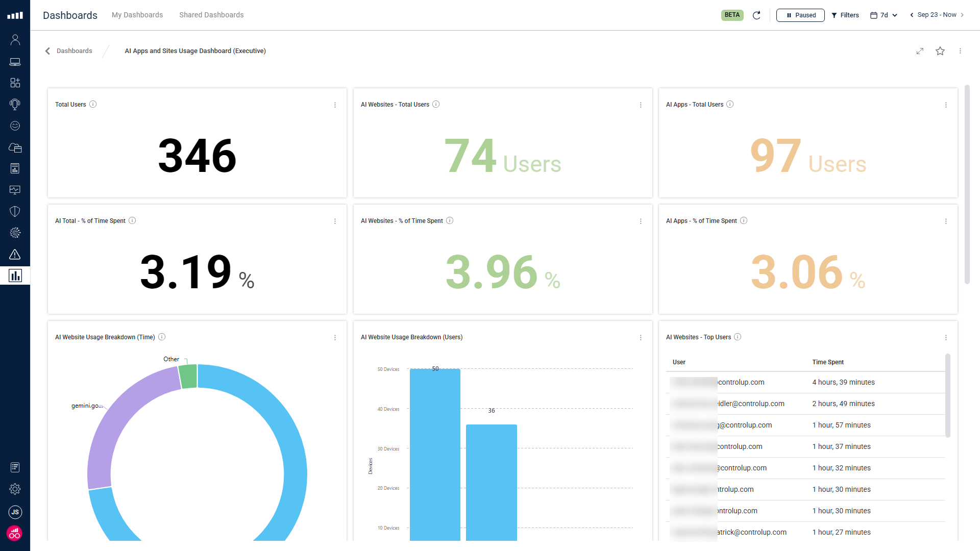Expand dashboard to fullscreen view

click(x=920, y=51)
